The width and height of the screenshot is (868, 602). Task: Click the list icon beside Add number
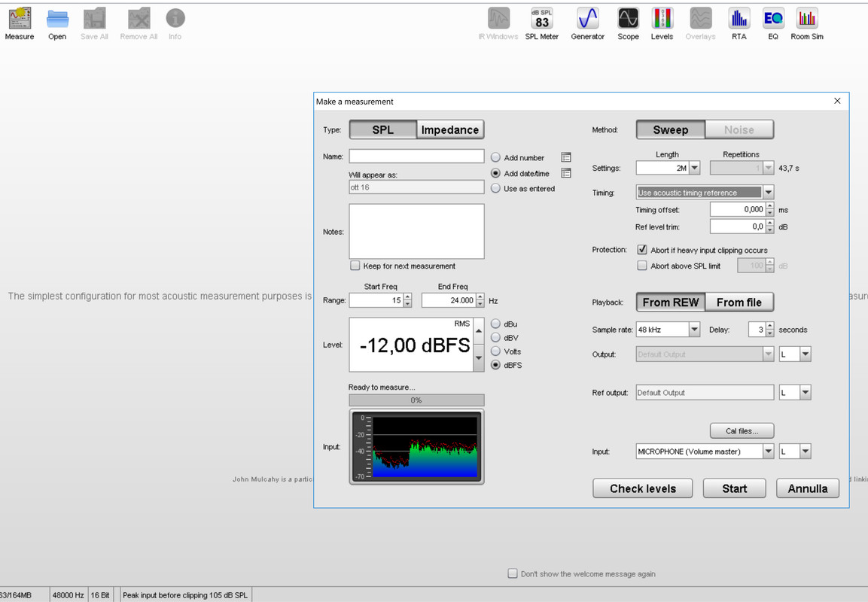tap(566, 158)
